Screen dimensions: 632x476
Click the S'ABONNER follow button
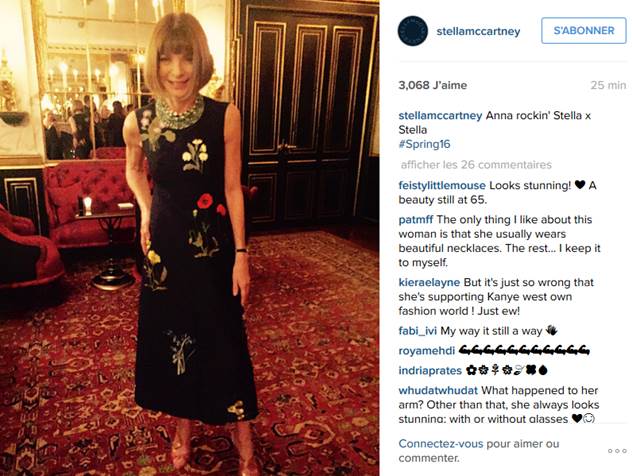click(x=584, y=31)
